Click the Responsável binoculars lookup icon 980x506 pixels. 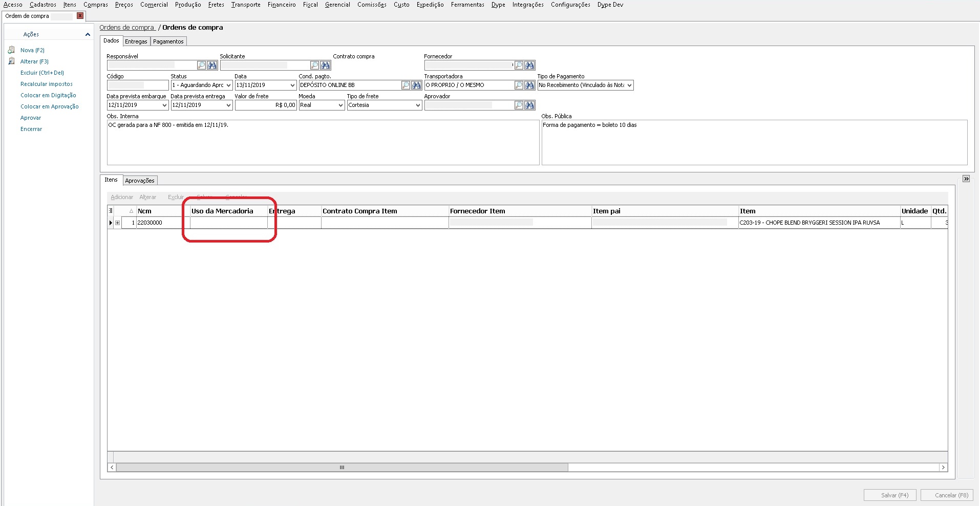click(212, 65)
